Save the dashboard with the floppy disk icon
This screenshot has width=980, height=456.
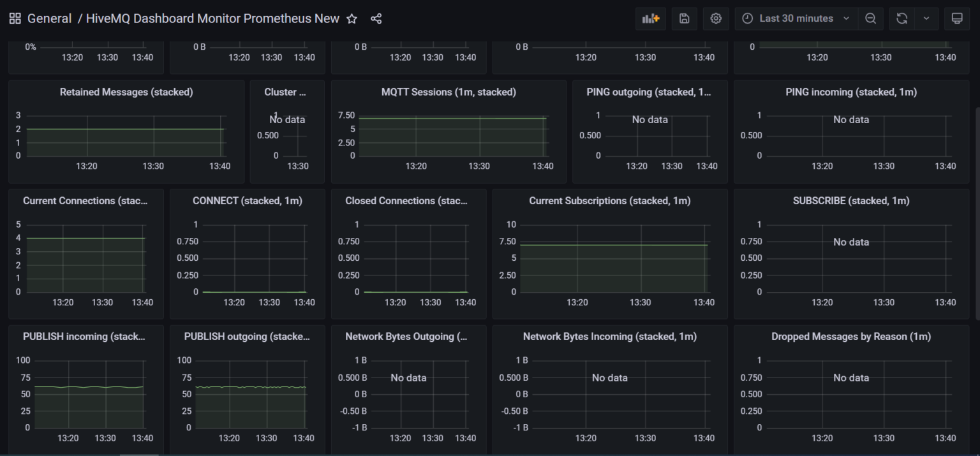684,18
